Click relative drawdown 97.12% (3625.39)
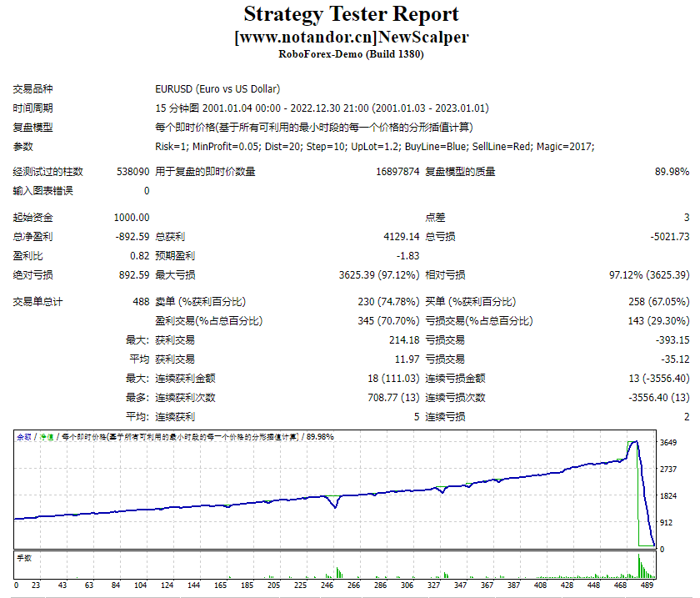The image size is (700, 598). pos(649,275)
